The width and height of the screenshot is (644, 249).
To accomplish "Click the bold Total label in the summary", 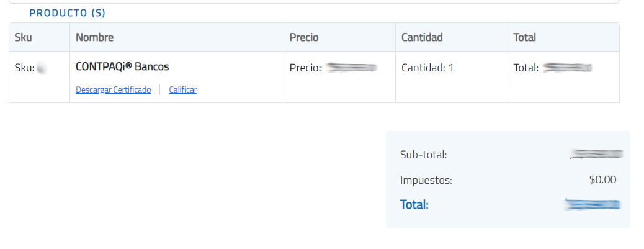I will coord(414,204).
